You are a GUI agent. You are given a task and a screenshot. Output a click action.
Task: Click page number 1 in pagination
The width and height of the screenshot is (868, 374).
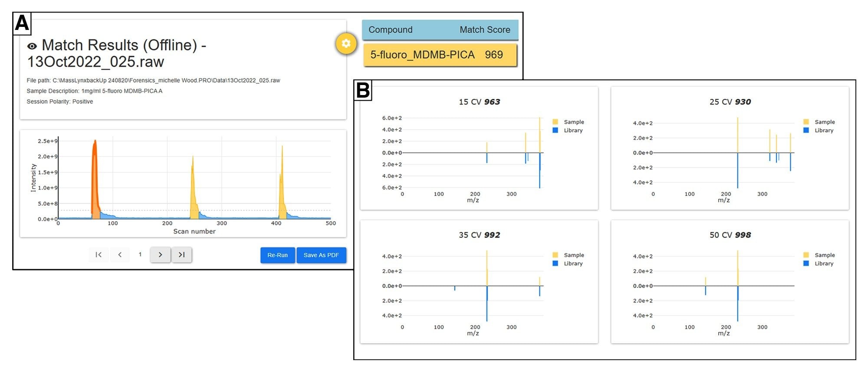(140, 255)
